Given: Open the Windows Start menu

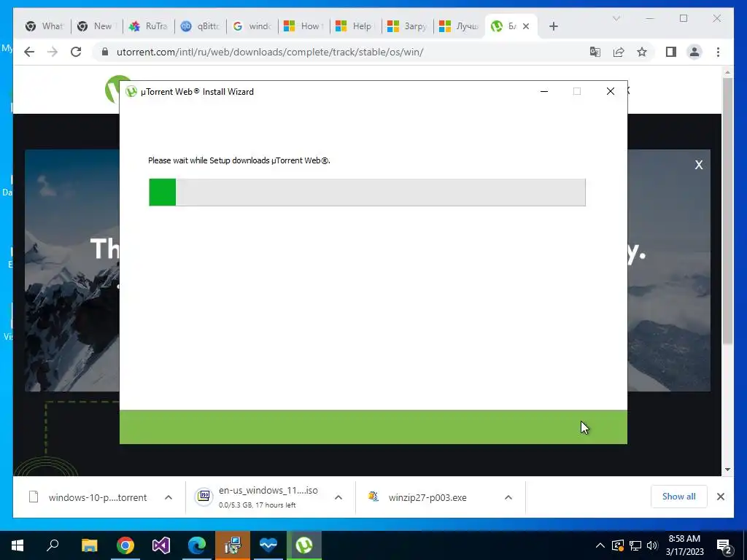Looking at the screenshot, I should [x=18, y=545].
